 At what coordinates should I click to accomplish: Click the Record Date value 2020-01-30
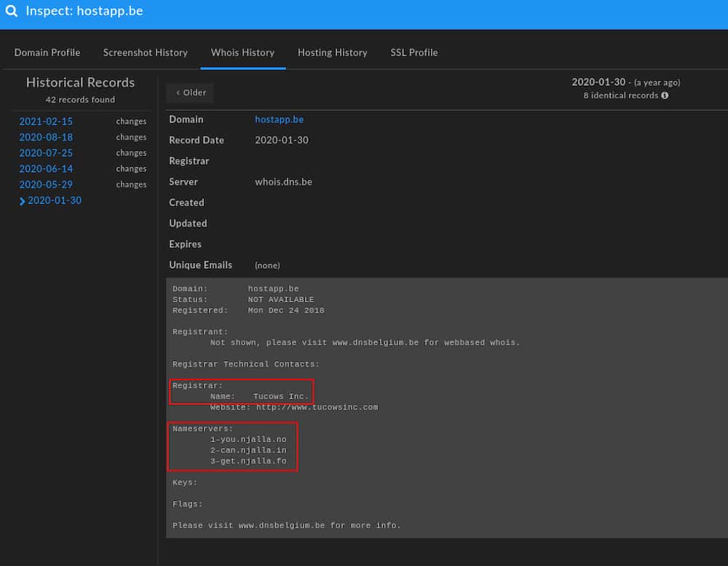(281, 141)
